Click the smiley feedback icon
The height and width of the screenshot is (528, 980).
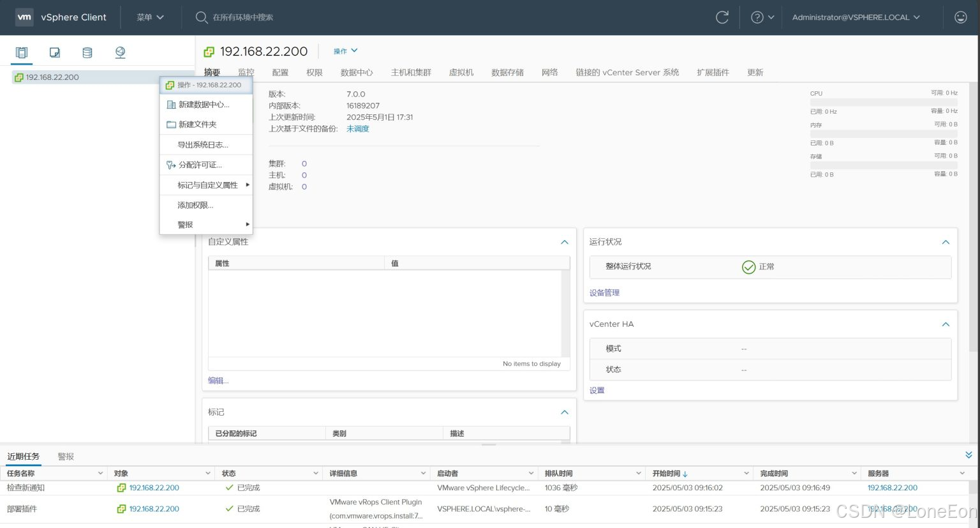(x=961, y=17)
